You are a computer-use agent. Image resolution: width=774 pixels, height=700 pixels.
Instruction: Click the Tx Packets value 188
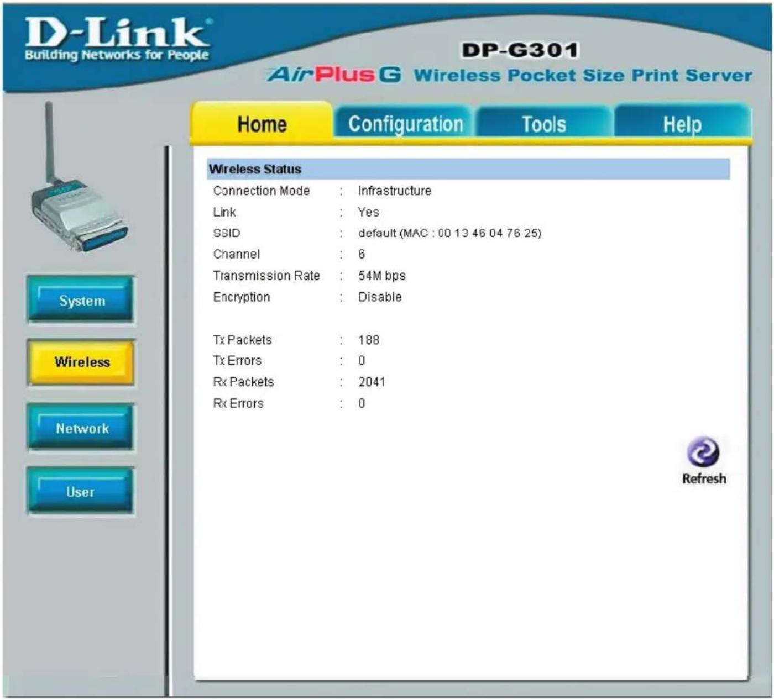[x=369, y=340]
